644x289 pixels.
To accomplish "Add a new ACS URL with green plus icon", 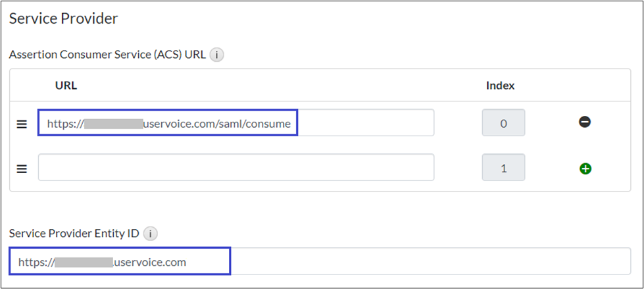I will pos(585,169).
